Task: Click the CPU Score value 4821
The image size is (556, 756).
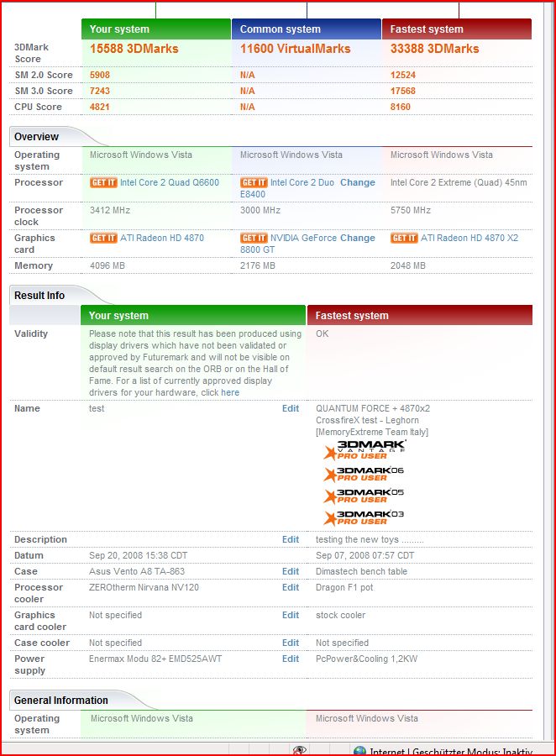Action: coord(100,107)
